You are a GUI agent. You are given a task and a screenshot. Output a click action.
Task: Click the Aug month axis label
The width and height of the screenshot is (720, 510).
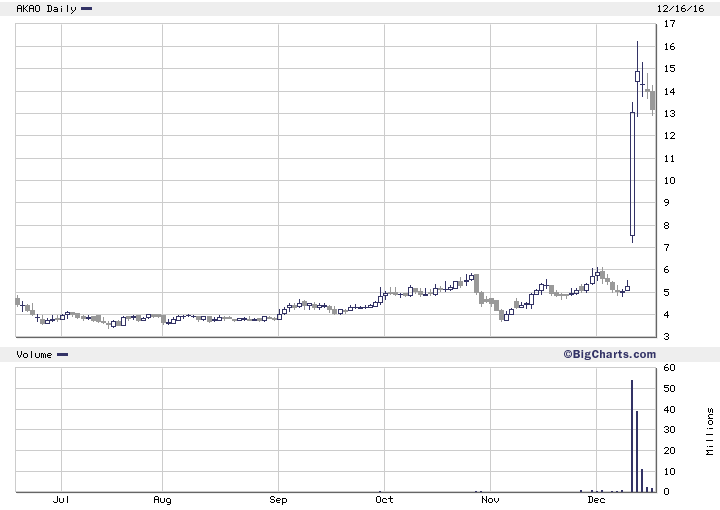click(x=162, y=500)
